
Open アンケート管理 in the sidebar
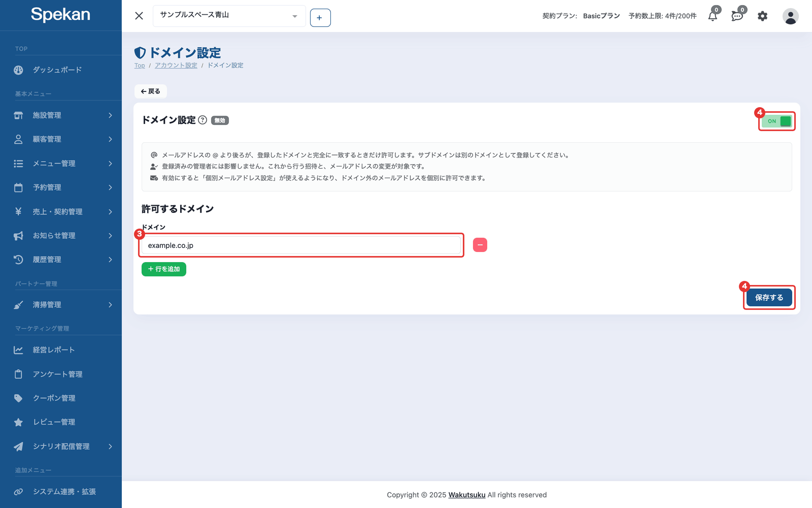tap(61, 374)
